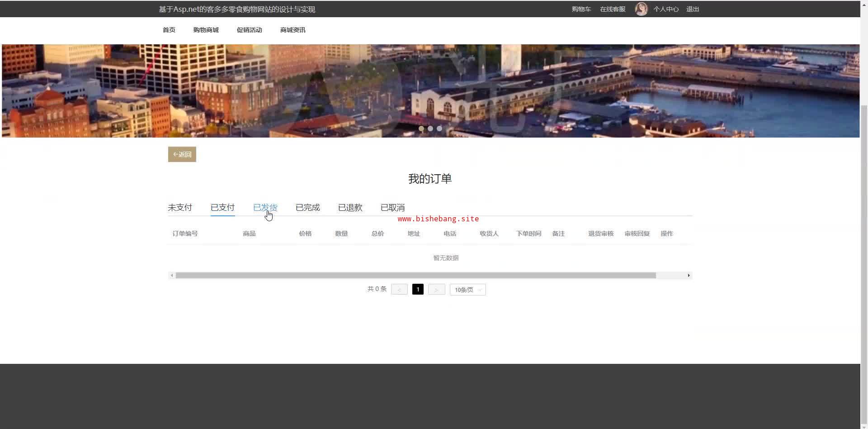Show the 已退款 orders tab

coord(350,208)
